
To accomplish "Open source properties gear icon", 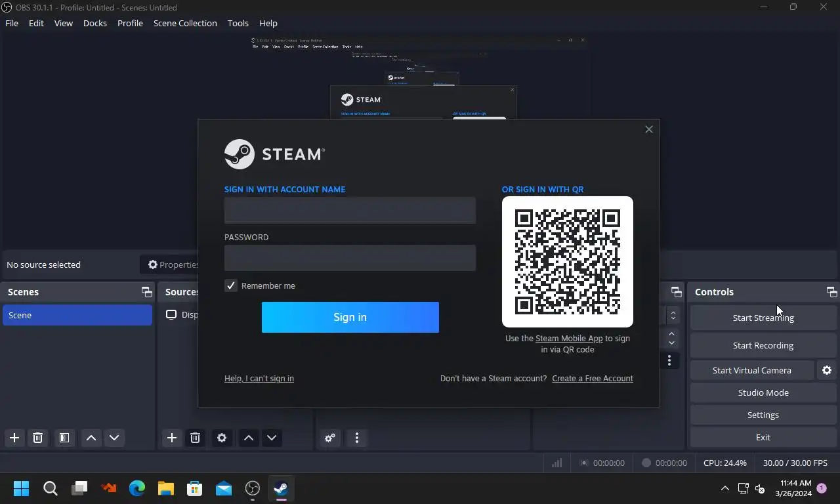I will click(x=222, y=438).
